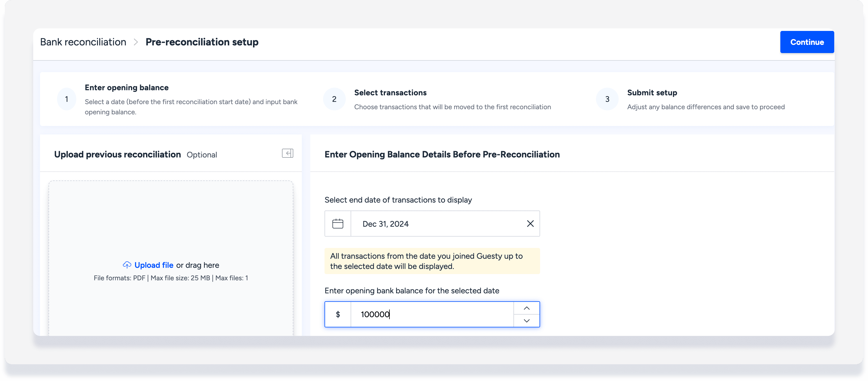Increase opening balance with up arrow

(x=526, y=308)
